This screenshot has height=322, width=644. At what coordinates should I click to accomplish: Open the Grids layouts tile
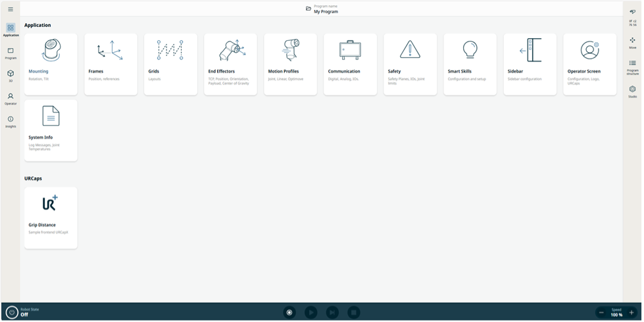(170, 64)
